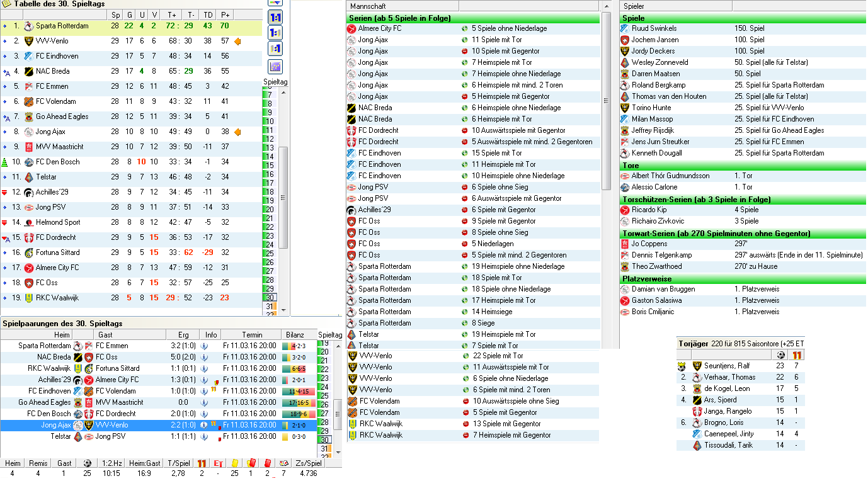Select matchday 20 in the table's Spieltag strip
868x481 pixels.
pyautogui.click(x=270, y=210)
